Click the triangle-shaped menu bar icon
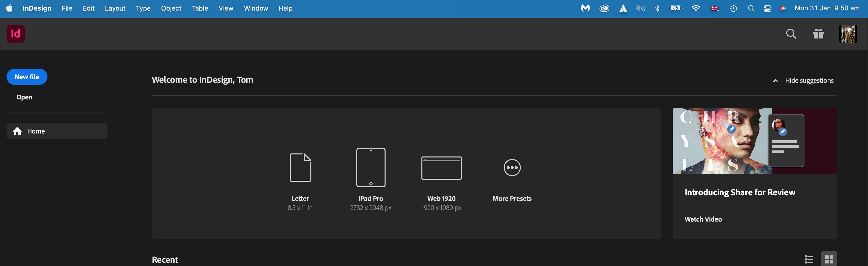Screen dimensions: 868x266 coord(623,8)
